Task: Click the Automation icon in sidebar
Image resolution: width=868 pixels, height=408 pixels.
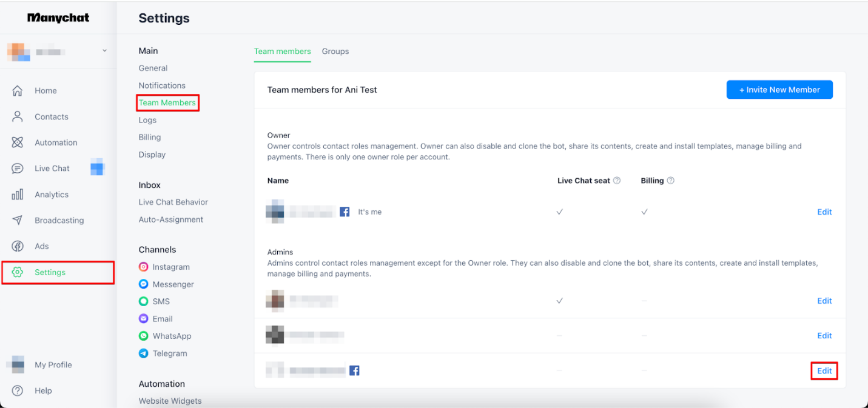Action: pos(18,142)
